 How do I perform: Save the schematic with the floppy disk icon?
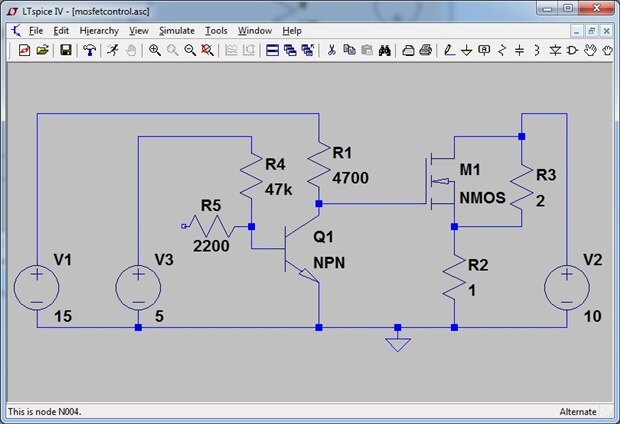coord(66,50)
